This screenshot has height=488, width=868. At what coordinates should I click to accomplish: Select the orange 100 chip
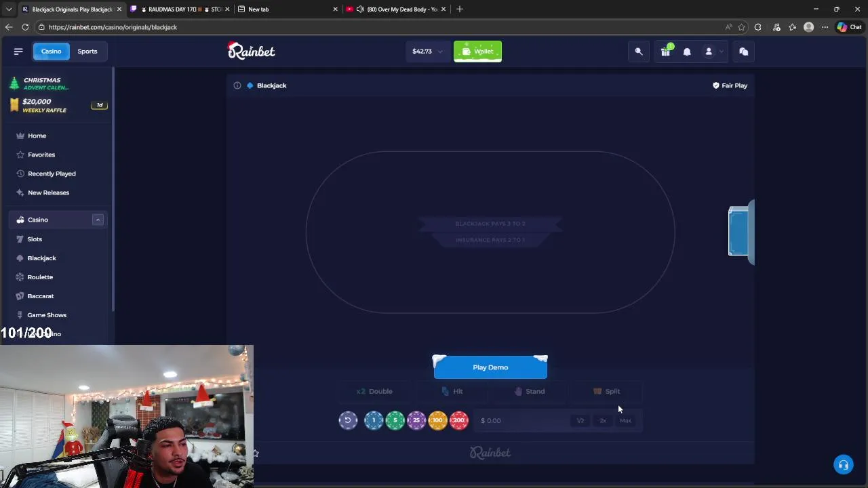[437, 420]
